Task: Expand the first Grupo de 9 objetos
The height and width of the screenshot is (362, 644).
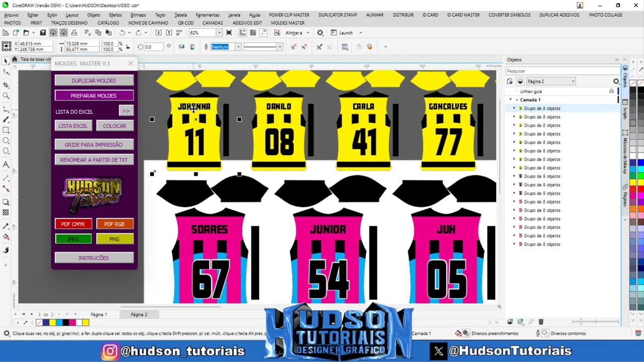Action: click(x=514, y=176)
